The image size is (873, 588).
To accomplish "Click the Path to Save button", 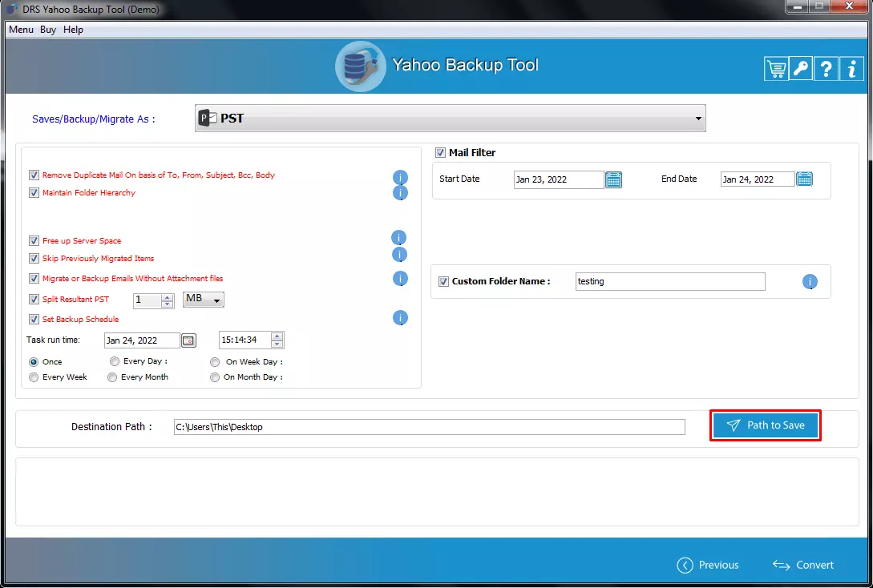I will (766, 425).
